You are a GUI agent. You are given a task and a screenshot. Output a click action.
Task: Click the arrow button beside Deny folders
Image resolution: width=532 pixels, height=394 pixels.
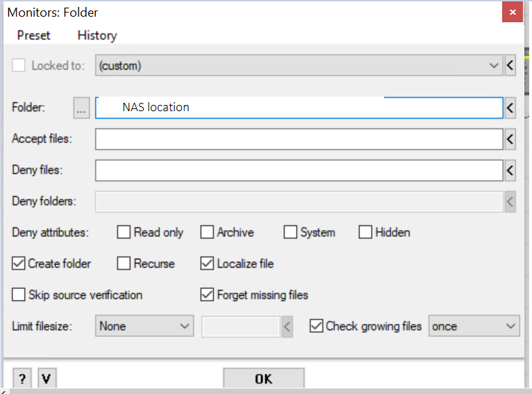510,202
